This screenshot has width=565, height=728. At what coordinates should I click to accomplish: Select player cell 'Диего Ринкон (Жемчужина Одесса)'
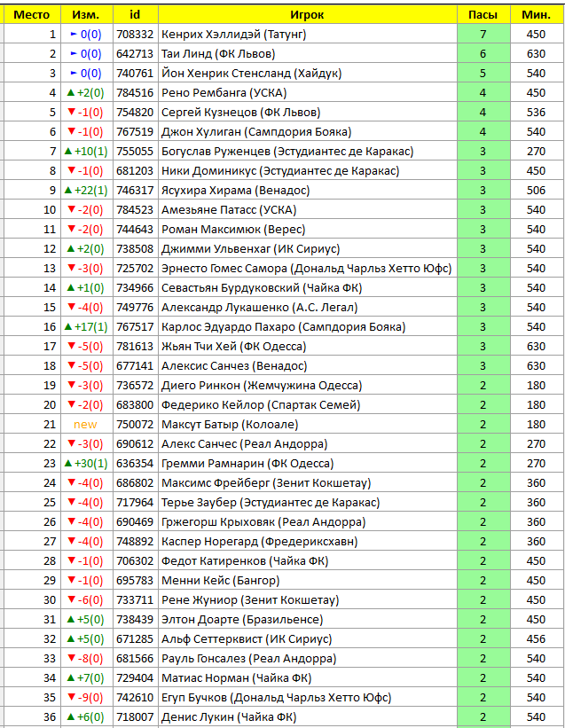(308, 386)
